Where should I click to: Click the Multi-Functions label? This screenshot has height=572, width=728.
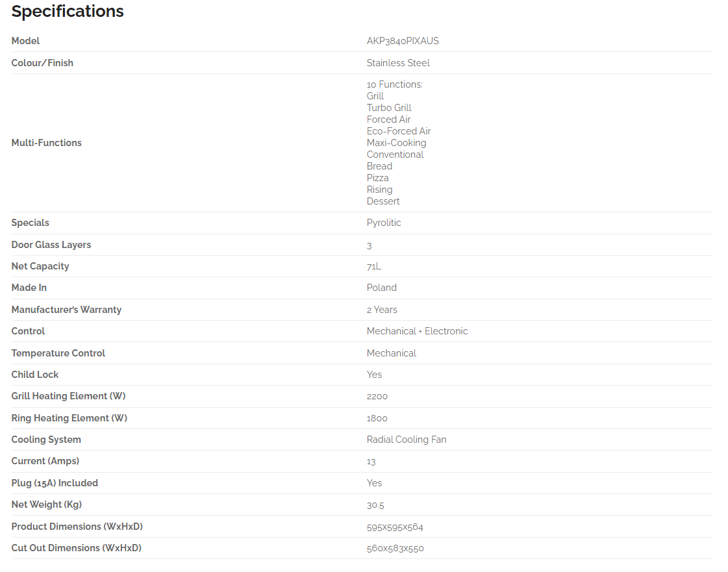[x=46, y=143]
